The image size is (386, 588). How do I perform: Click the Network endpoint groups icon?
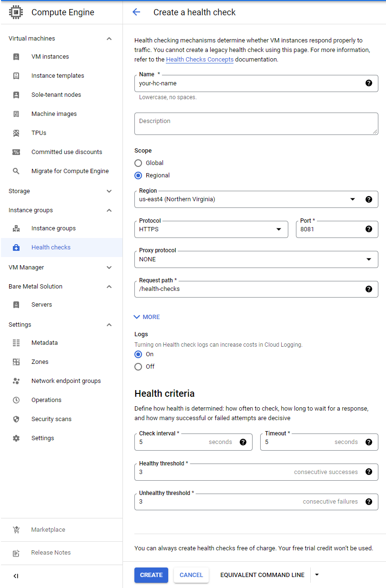pos(16,381)
